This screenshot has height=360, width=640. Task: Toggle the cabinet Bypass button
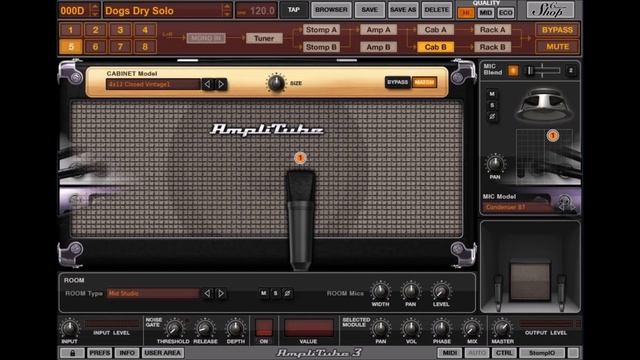(397, 82)
